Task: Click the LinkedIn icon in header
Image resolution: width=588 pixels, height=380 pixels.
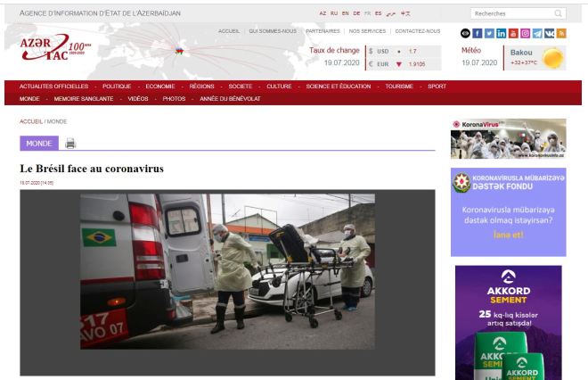Action: [x=502, y=33]
